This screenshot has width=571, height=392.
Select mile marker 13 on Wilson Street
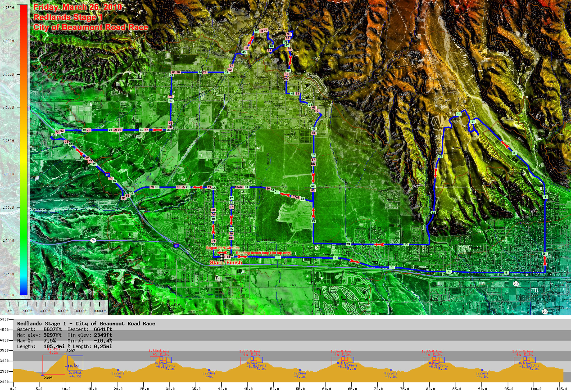click(406, 244)
